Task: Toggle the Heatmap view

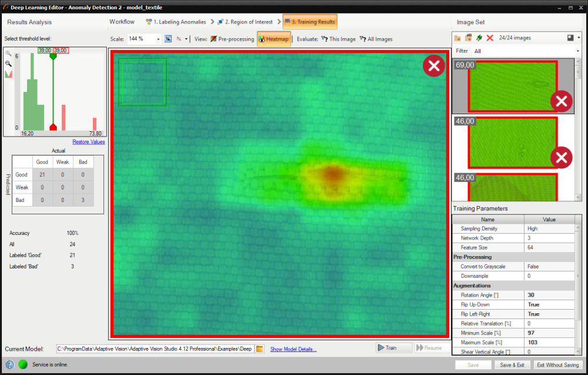Action: click(x=274, y=39)
